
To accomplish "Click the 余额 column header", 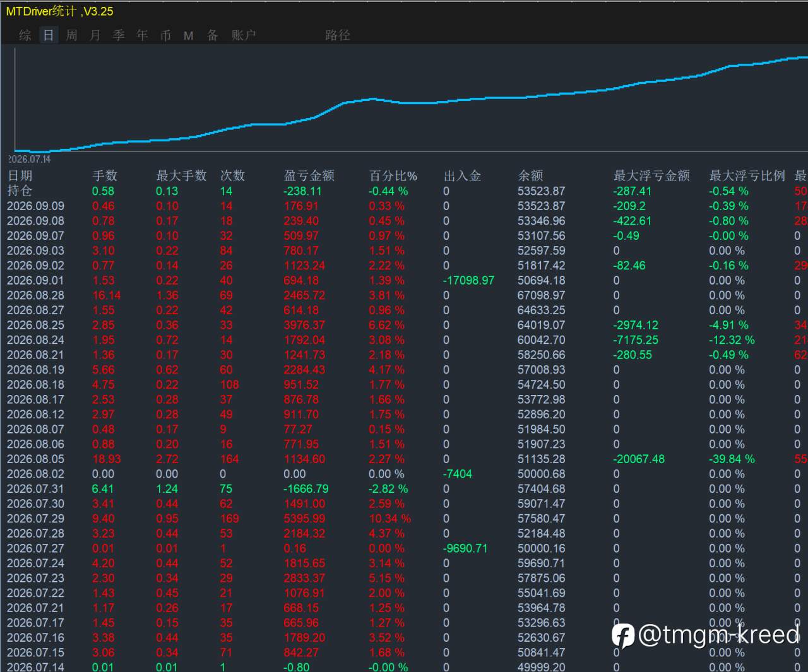I will coord(530,175).
